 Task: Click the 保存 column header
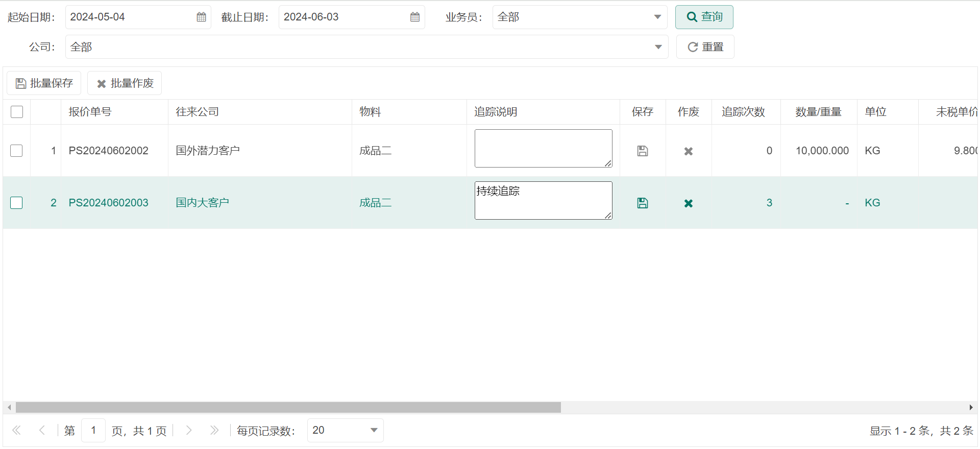click(x=643, y=112)
